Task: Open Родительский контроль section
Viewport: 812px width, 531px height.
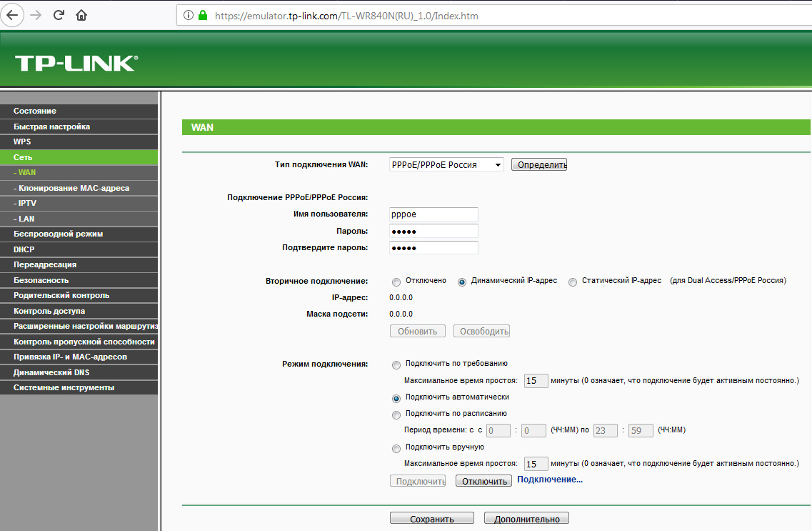Action: (x=79, y=295)
